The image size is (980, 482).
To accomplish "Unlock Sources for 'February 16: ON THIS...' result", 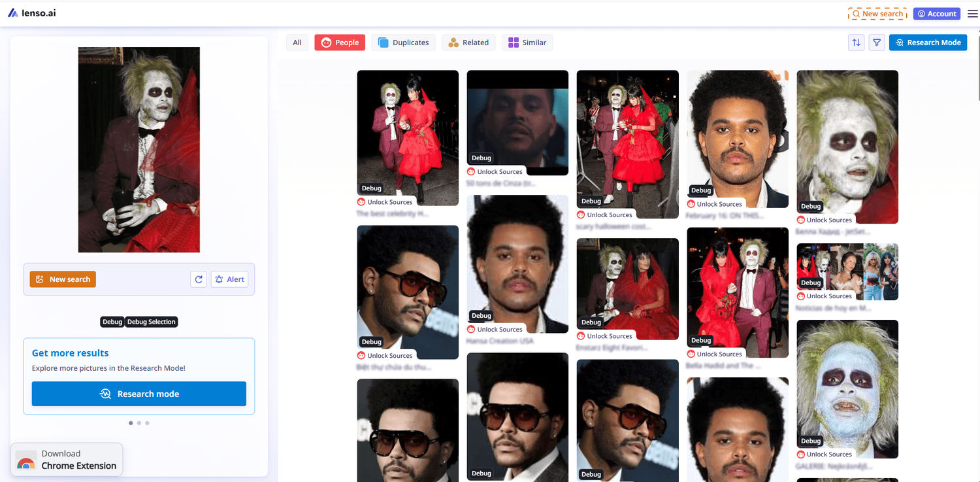I will (x=714, y=204).
